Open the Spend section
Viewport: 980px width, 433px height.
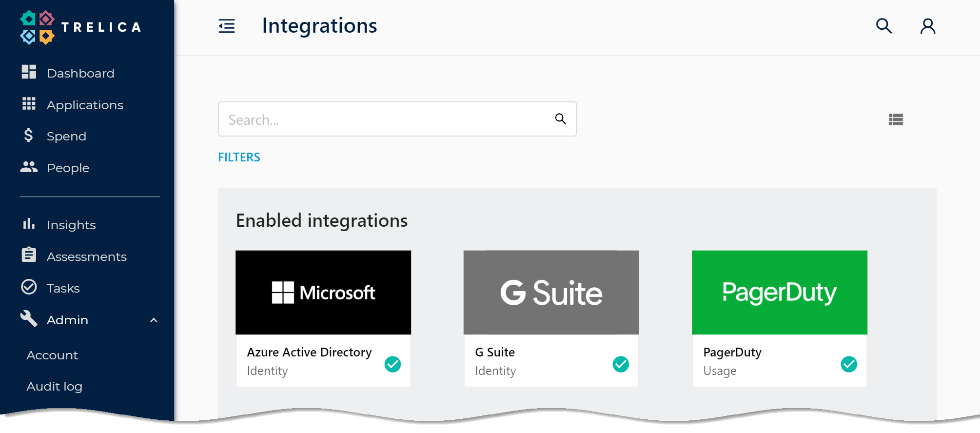(x=66, y=137)
